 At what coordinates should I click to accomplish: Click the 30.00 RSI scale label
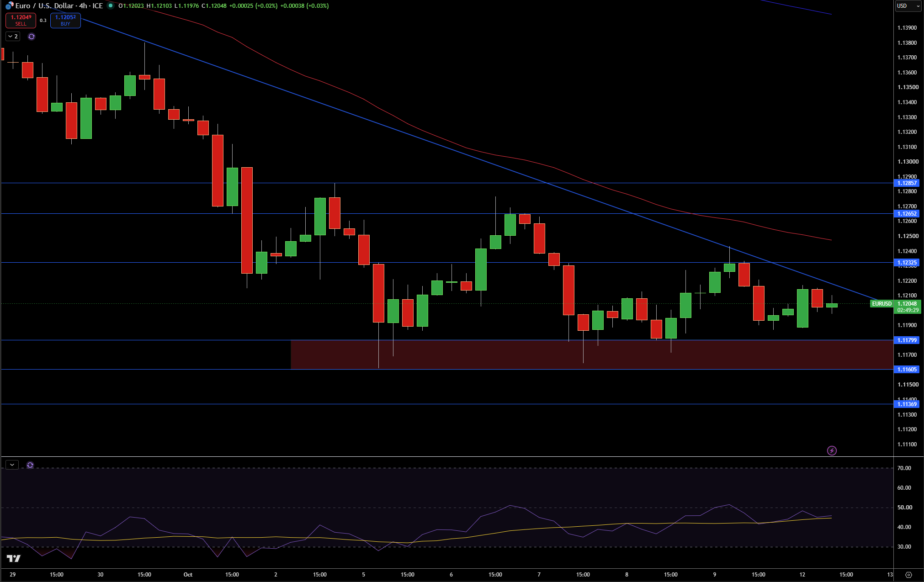(904, 547)
